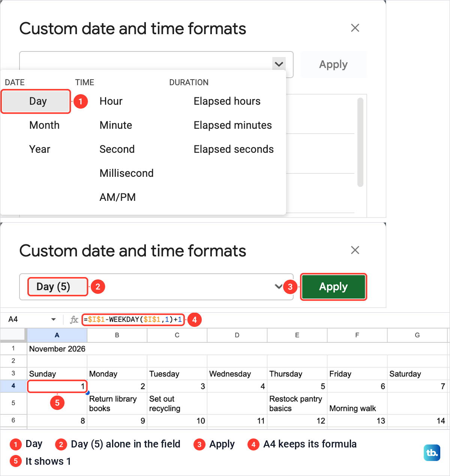Viewport: 450px width, 476px height.
Task: Select column E header
Action: coord(297,335)
